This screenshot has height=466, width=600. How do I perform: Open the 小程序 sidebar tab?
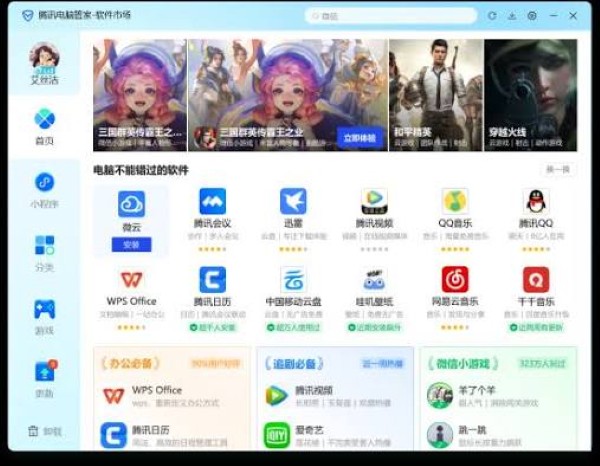pos(44,190)
